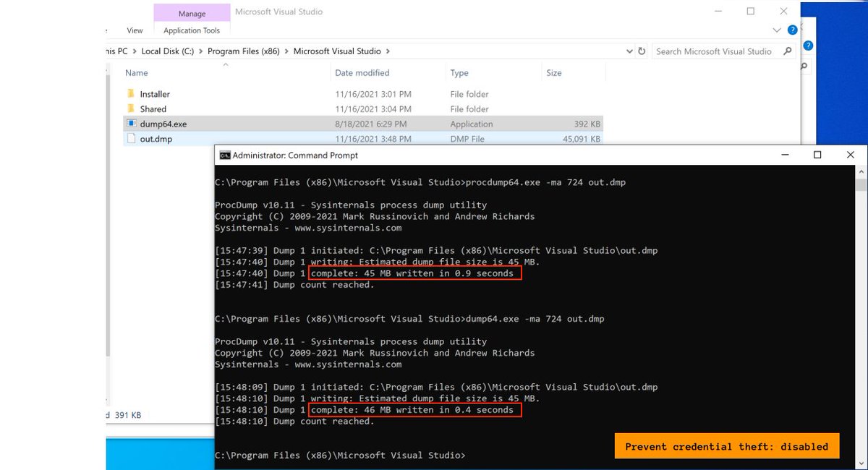Navigate to Local Disk (C:) breadcrumb
Image resolution: width=868 pixels, height=470 pixels.
[169, 51]
